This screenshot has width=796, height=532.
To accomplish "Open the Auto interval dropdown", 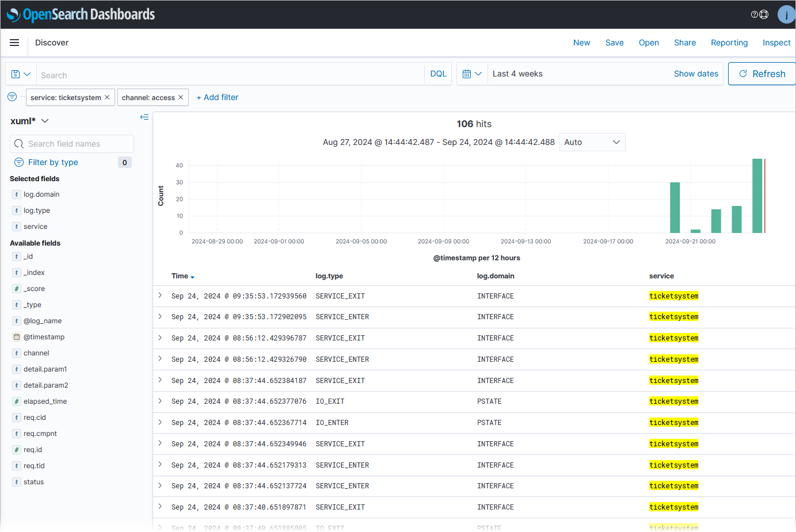I will [592, 142].
